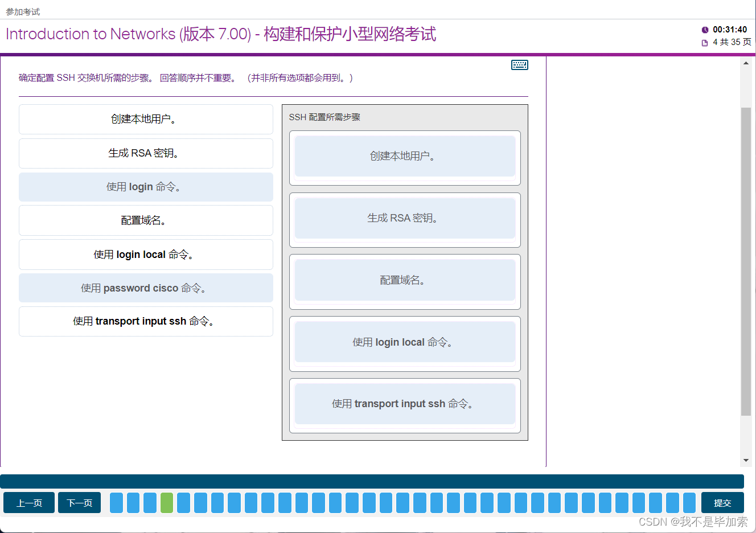Click the scrollbar up arrow
This screenshot has height=533, width=756.
click(x=746, y=63)
